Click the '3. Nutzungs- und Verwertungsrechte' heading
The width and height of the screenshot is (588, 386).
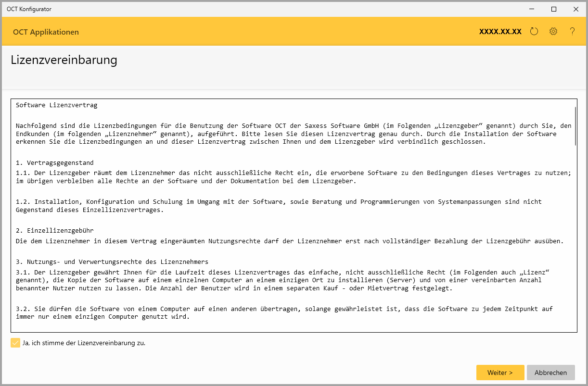pyautogui.click(x=112, y=262)
